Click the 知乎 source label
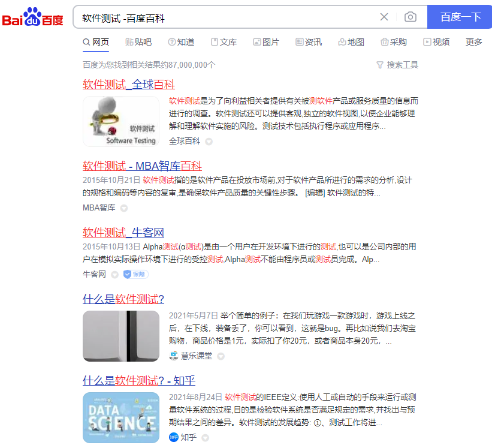The image size is (492, 448). click(x=189, y=437)
